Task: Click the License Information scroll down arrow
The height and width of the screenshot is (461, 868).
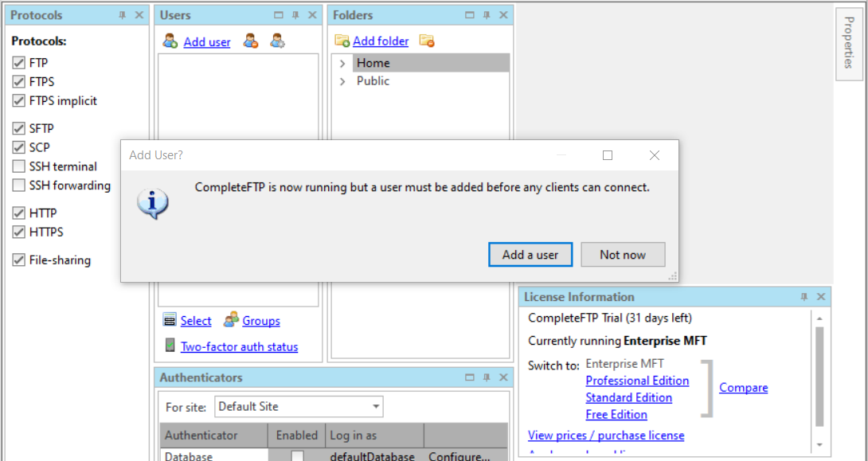Action: (819, 445)
